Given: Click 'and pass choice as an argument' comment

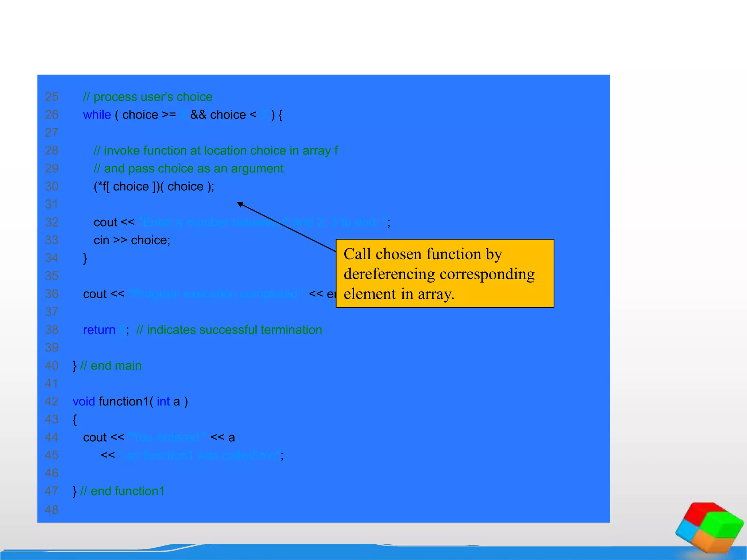Looking at the screenshot, I should [188, 168].
